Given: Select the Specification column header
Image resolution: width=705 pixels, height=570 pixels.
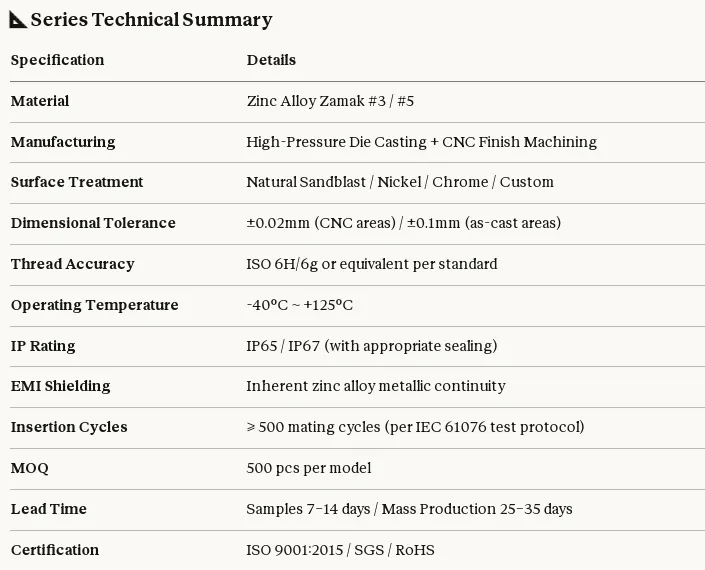Looking at the screenshot, I should pos(57,60).
